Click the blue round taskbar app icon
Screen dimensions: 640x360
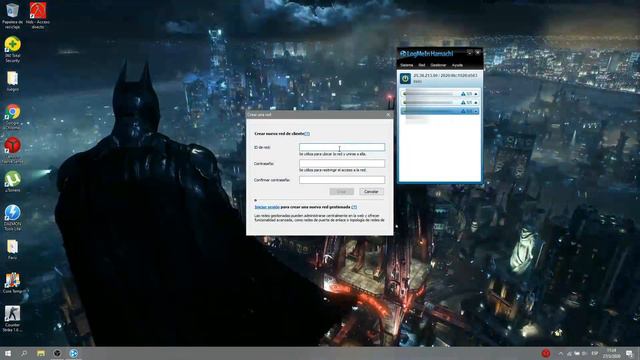(73, 353)
